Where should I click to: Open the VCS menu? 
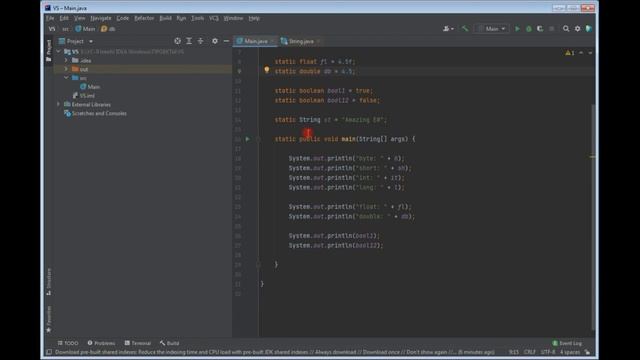(214, 18)
